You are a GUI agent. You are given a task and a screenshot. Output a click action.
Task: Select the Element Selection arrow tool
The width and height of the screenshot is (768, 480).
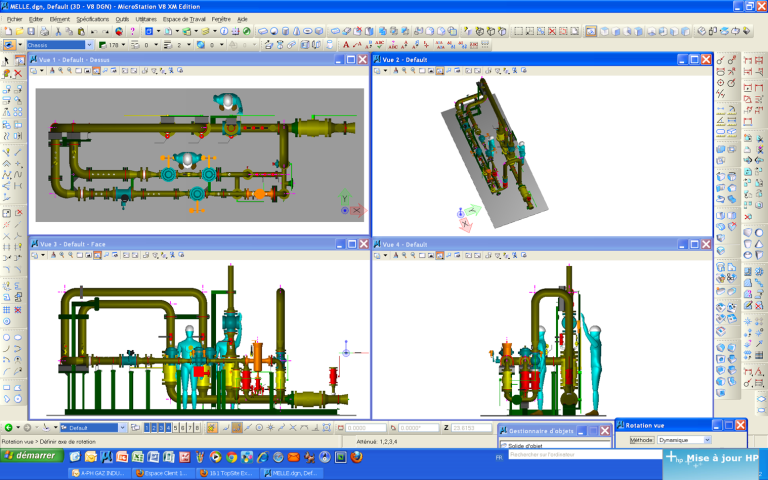tap(6, 61)
